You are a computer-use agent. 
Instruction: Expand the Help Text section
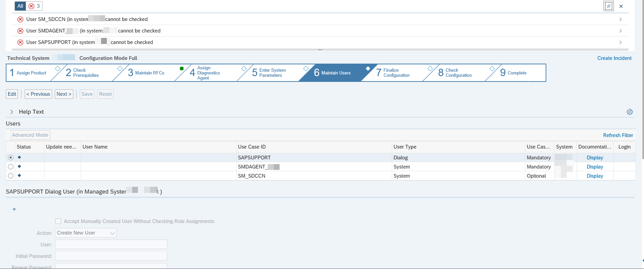11,112
